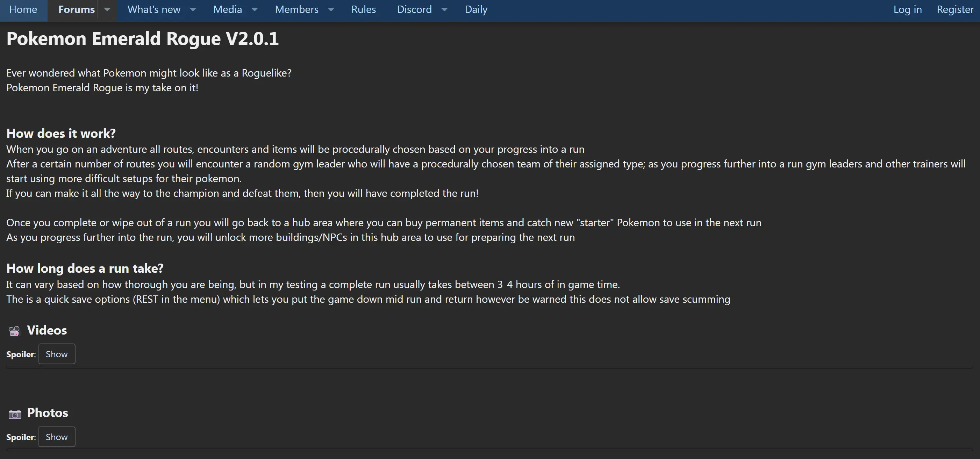Viewport: 980px width, 459px height.
Task: Show the Photos spoiler content
Action: tap(57, 437)
